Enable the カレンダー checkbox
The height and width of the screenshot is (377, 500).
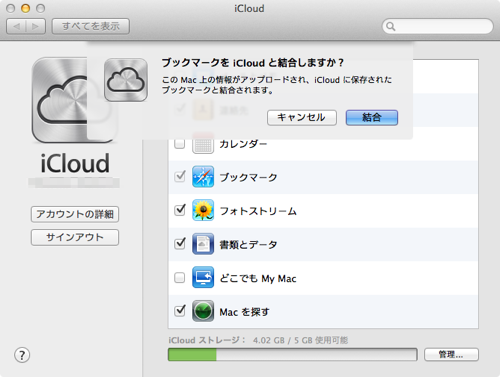coord(180,144)
